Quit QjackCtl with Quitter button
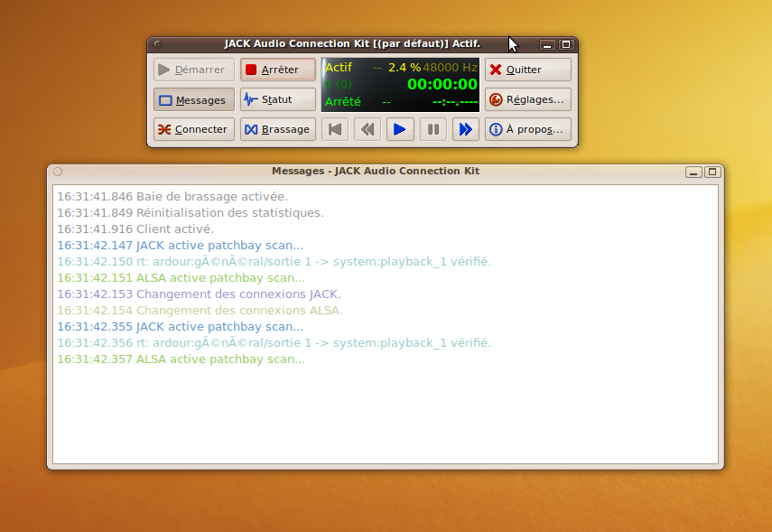772x532 pixels. click(528, 70)
